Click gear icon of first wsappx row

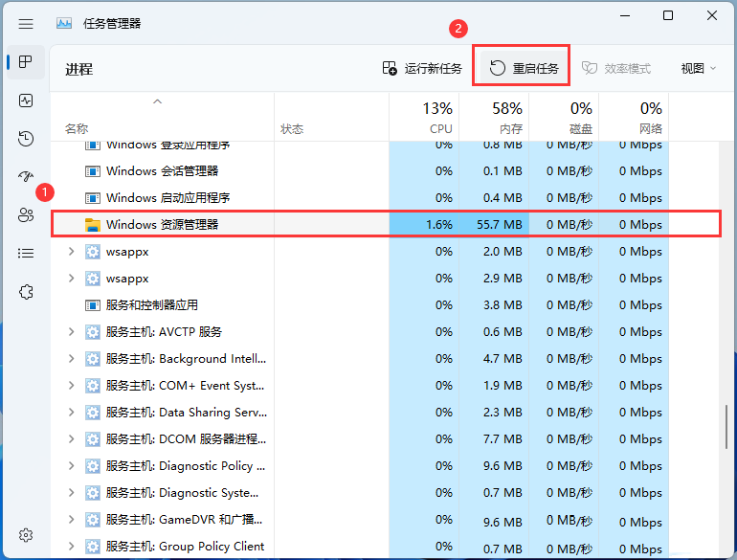pos(93,252)
